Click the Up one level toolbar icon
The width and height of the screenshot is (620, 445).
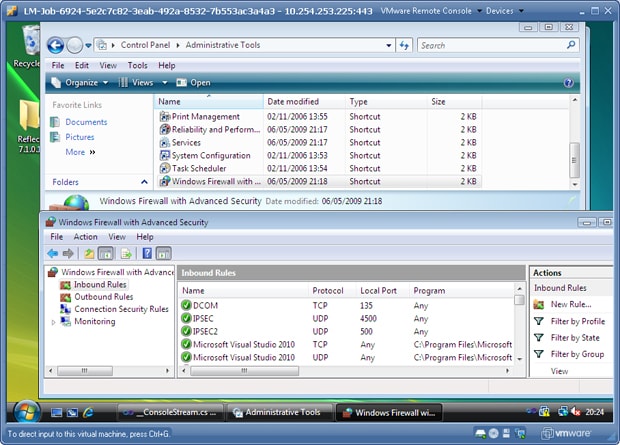[89, 254]
